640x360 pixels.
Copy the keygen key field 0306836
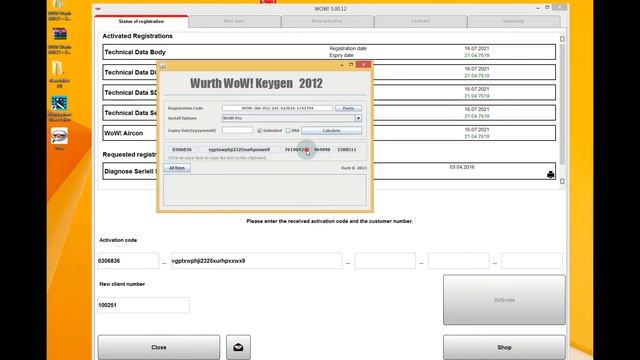pos(182,150)
